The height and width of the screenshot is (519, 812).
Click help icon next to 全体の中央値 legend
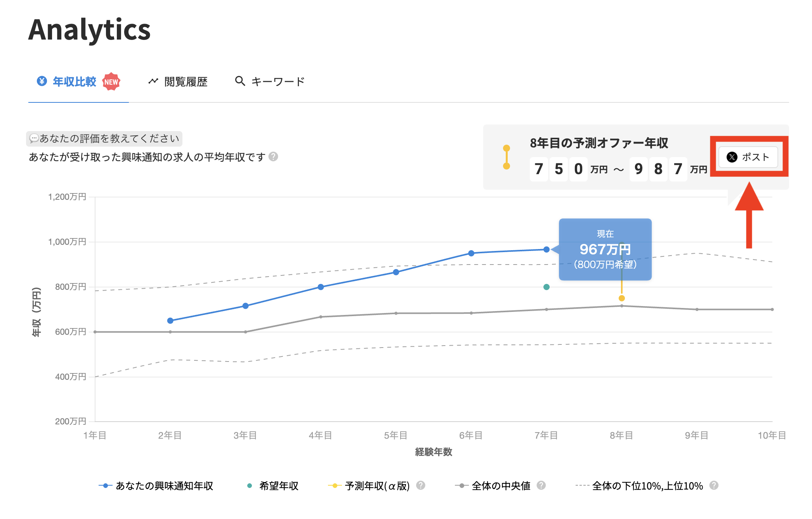541,485
